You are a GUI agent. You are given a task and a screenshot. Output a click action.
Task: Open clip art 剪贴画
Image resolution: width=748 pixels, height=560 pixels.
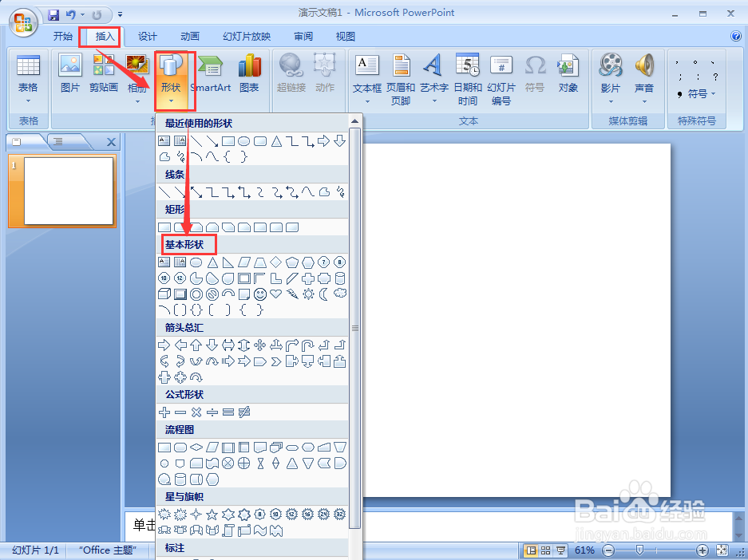click(104, 74)
